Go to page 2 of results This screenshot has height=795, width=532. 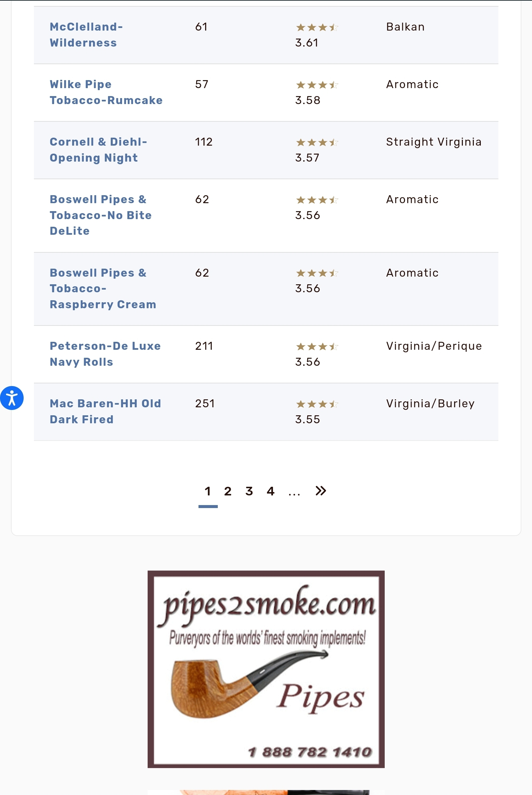click(x=228, y=491)
